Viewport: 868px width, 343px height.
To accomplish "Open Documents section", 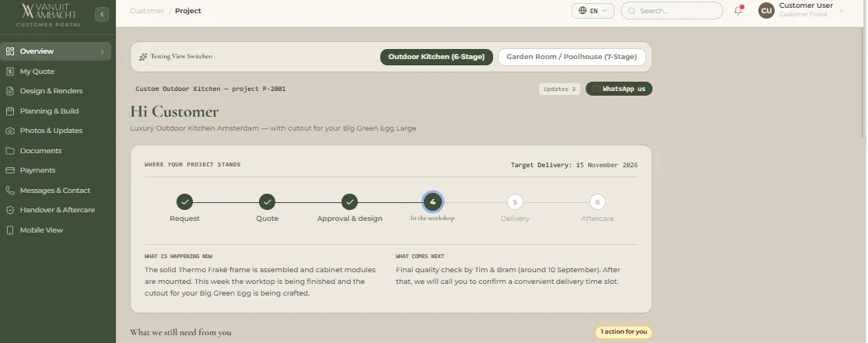I will (55, 150).
